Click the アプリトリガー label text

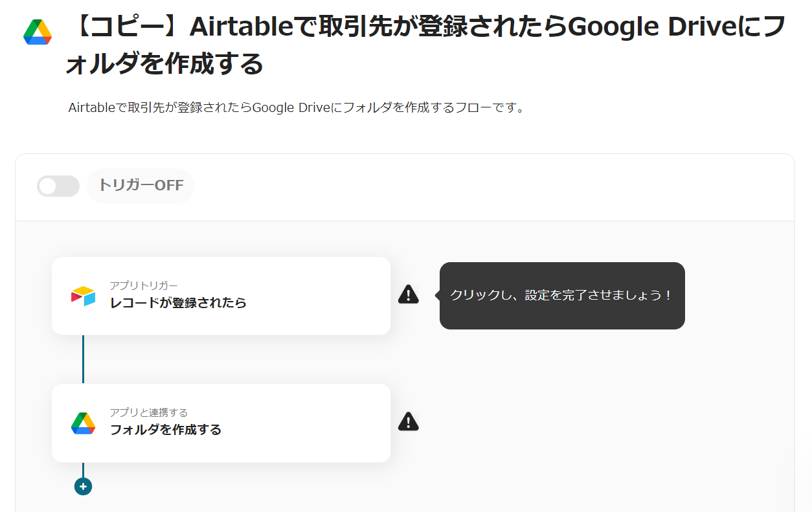pyautogui.click(x=143, y=285)
